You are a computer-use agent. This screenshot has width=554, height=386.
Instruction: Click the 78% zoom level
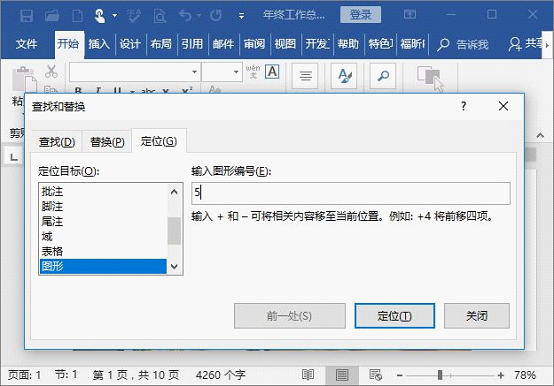coord(525,375)
